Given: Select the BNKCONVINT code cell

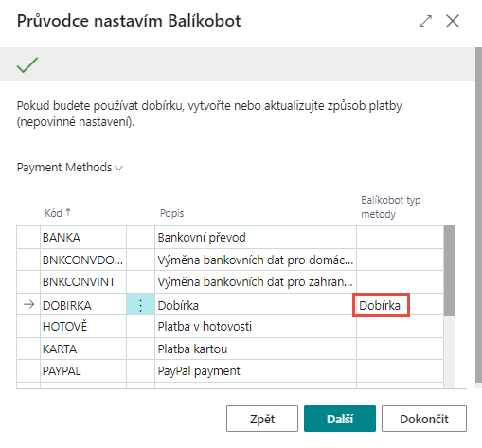Looking at the screenshot, I should [x=83, y=282].
